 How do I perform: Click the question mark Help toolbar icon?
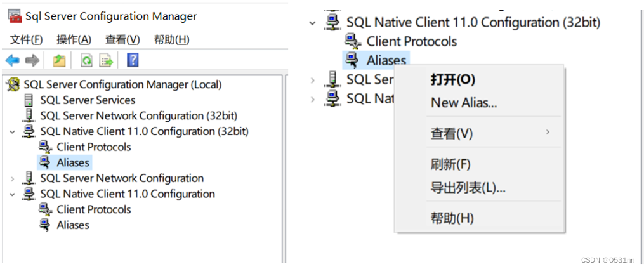pos(133,60)
